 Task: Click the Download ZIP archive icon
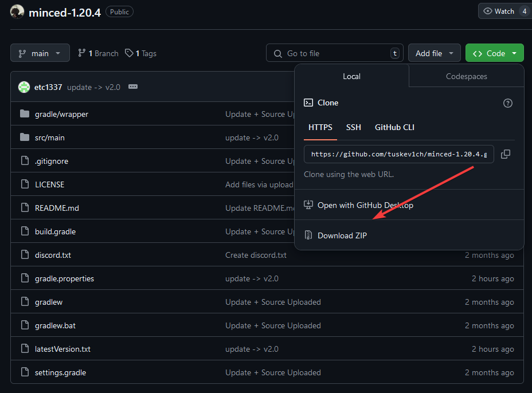click(x=308, y=235)
